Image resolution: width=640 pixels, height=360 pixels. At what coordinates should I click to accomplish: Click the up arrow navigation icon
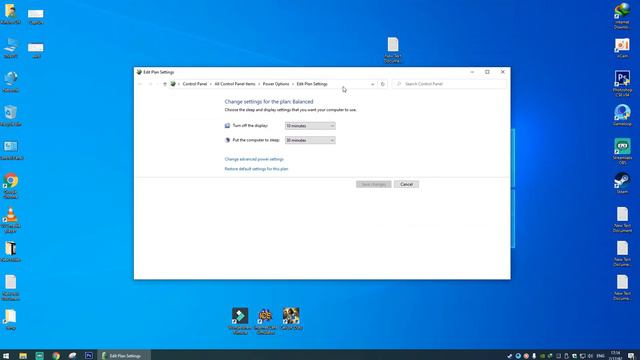click(x=165, y=84)
